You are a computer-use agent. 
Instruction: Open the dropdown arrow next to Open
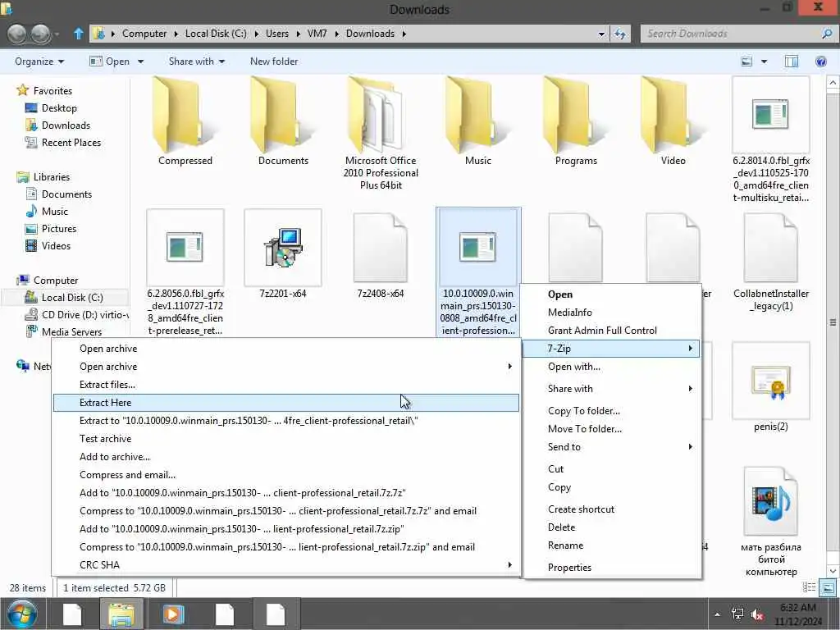click(x=140, y=62)
